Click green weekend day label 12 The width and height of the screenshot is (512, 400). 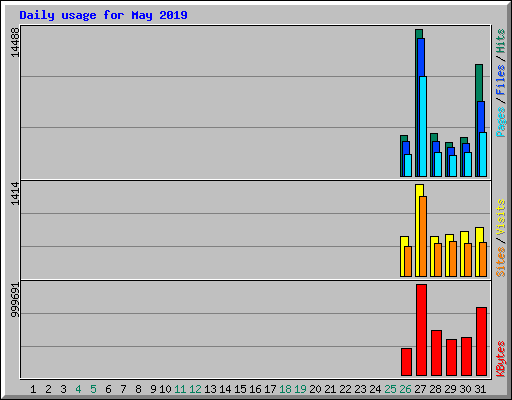click(195, 389)
